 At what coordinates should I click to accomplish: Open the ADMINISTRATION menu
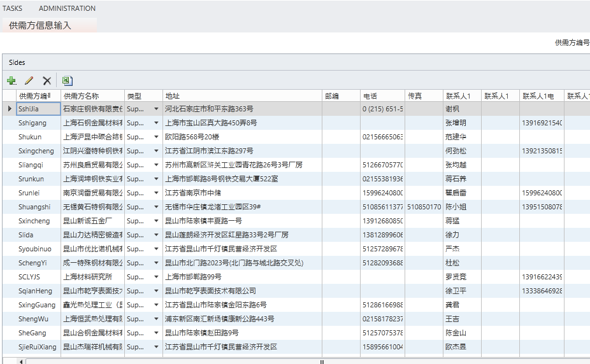(67, 8)
